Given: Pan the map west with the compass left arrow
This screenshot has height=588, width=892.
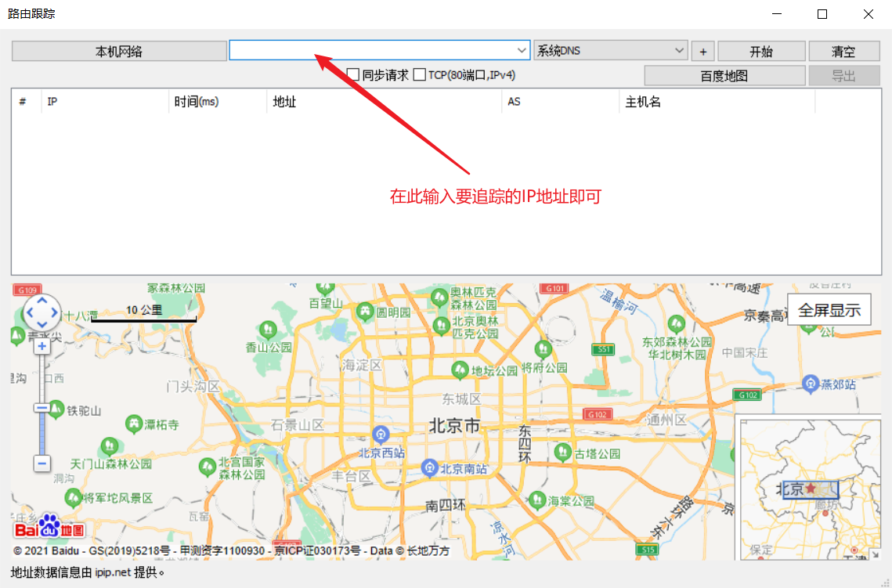Looking at the screenshot, I should (29, 313).
